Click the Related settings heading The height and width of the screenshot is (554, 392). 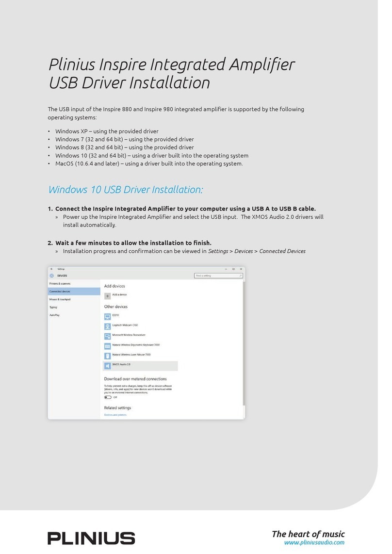pyautogui.click(x=117, y=407)
